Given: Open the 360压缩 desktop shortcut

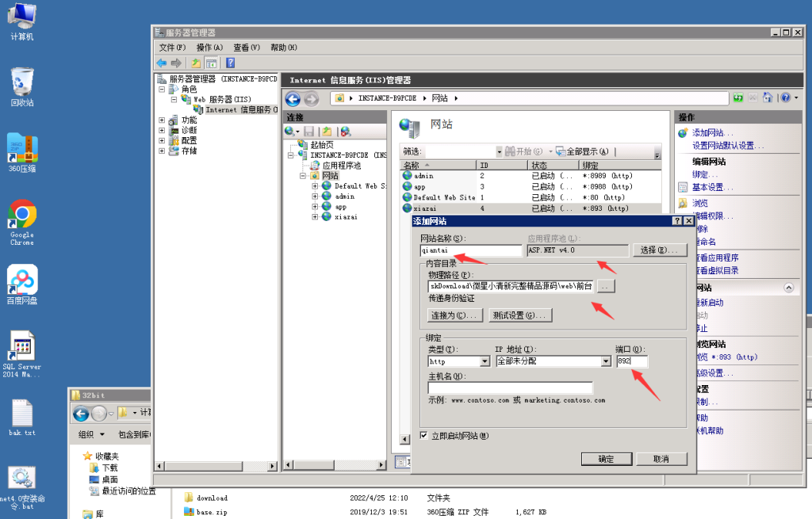Looking at the screenshot, I should coord(22,148).
